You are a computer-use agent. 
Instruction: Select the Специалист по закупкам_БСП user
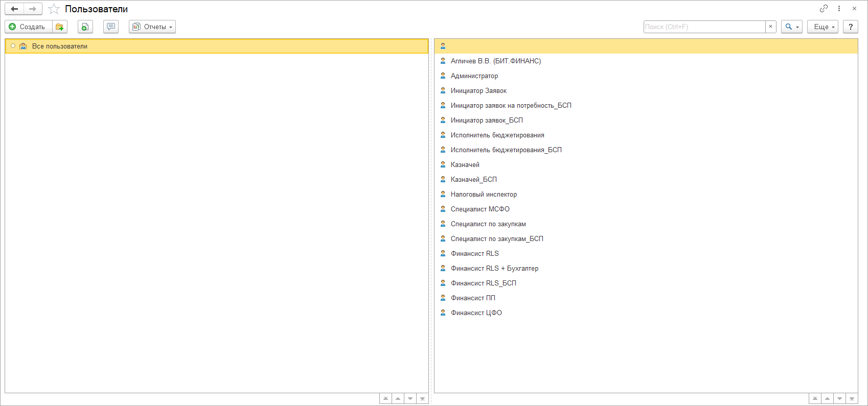pyautogui.click(x=646, y=238)
